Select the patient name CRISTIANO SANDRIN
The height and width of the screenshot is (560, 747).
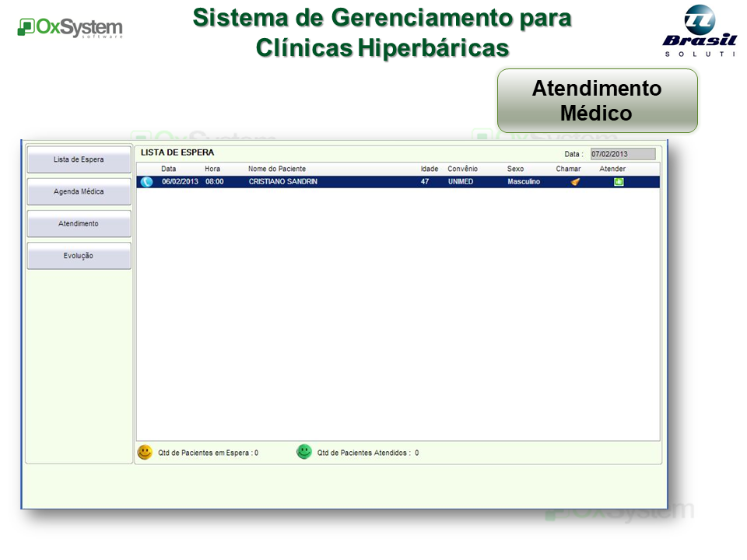tap(282, 182)
